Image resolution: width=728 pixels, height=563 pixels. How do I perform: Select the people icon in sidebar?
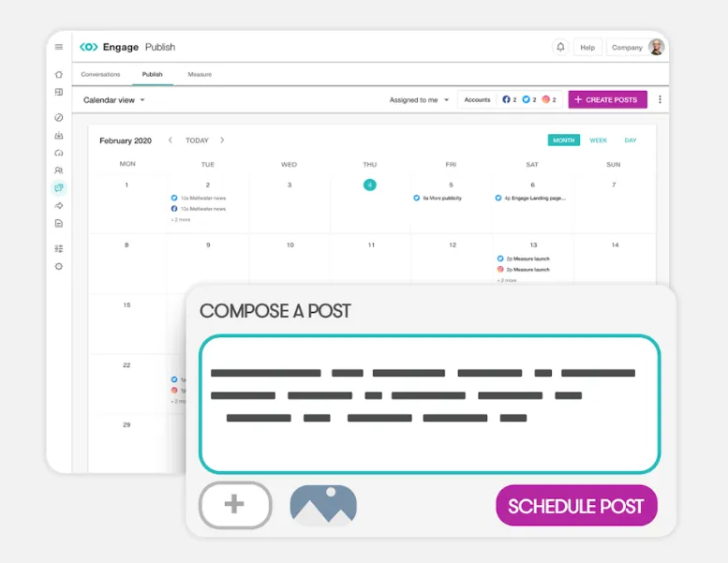click(x=59, y=170)
